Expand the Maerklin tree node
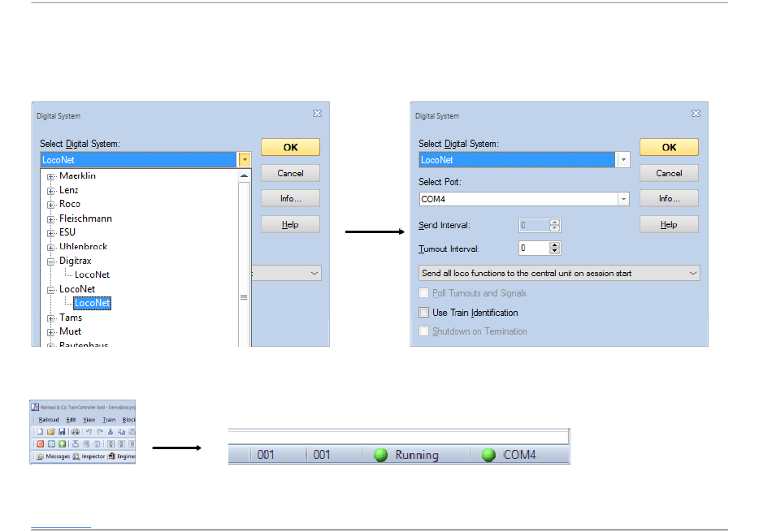772x532 pixels. 50,176
